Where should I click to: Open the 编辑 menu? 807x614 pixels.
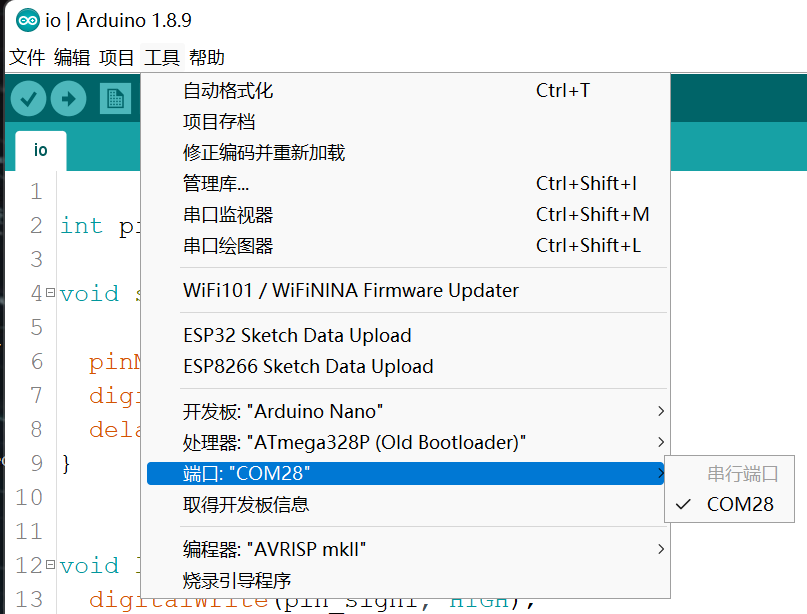(x=72, y=58)
